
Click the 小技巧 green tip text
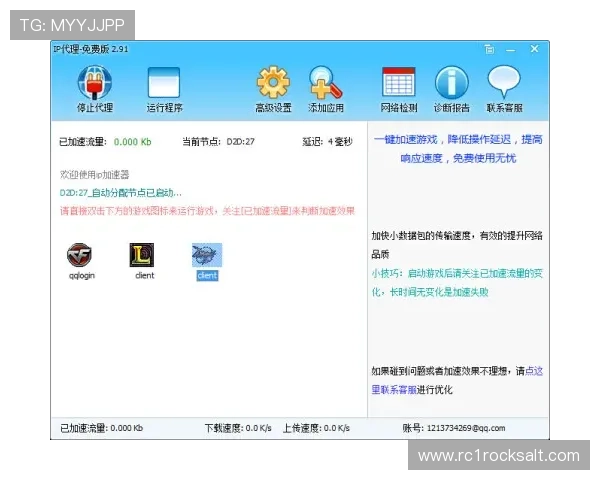[457, 283]
